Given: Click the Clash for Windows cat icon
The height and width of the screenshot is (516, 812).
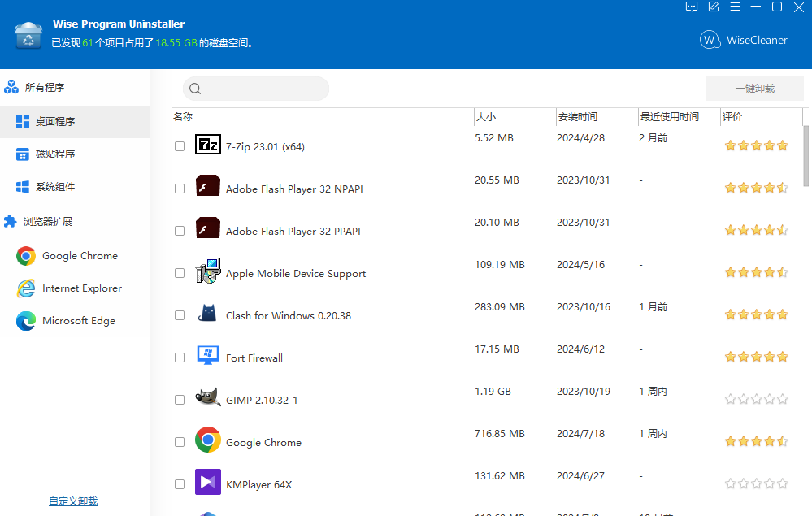Looking at the screenshot, I should coord(208,314).
